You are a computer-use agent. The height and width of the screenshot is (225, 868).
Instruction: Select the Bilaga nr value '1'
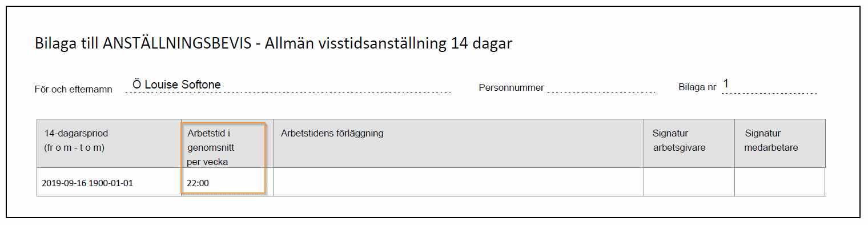[726, 84]
